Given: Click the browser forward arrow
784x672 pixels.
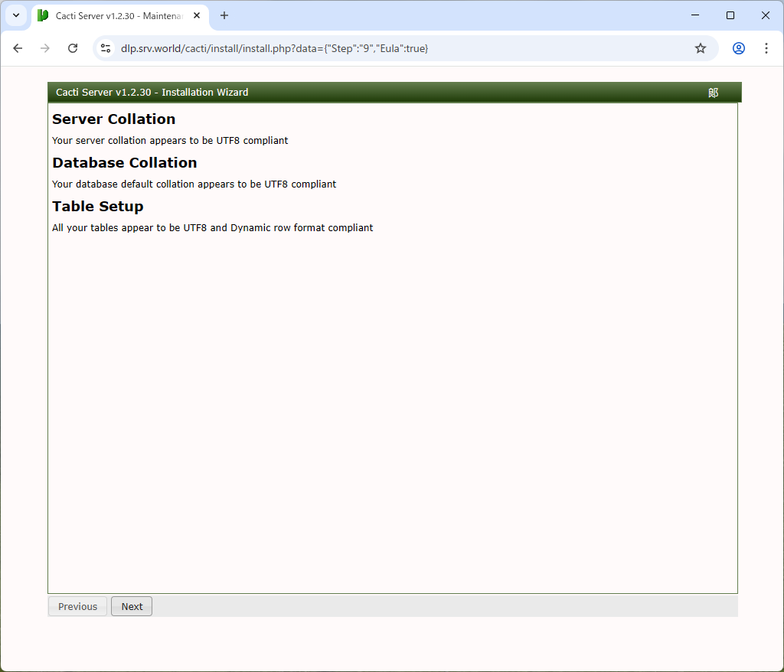Looking at the screenshot, I should point(45,48).
